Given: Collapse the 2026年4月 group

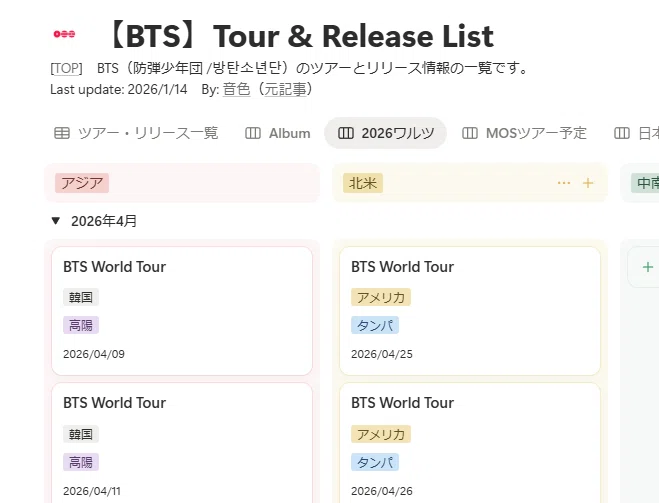Looking at the screenshot, I should pyautogui.click(x=55, y=221).
